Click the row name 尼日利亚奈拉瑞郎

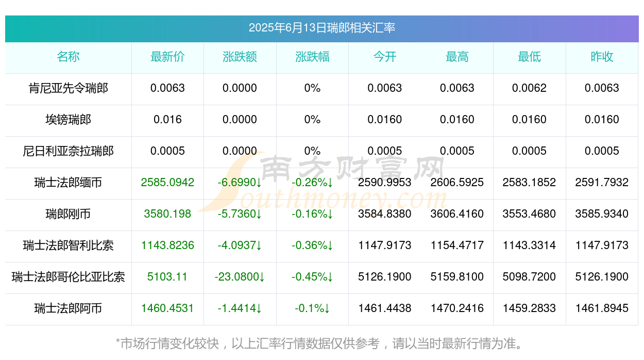point(69,151)
